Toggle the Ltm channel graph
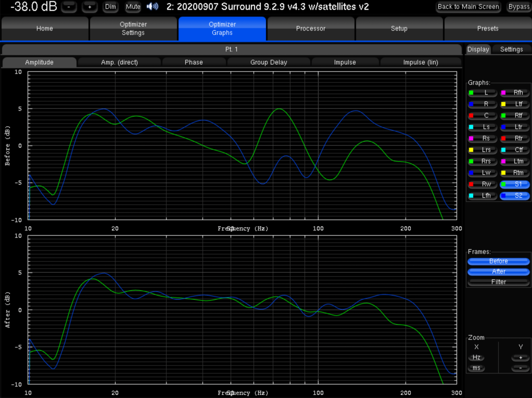The image size is (532, 398). [515, 161]
